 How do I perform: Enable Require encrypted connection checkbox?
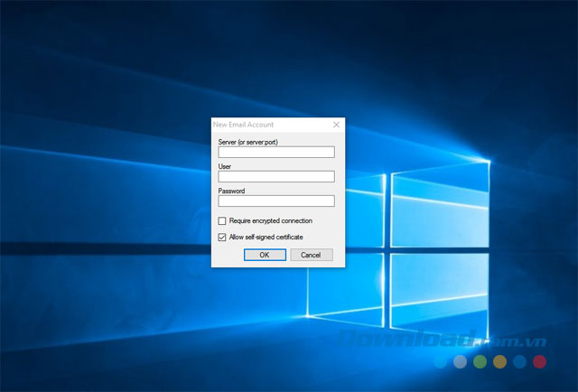coord(222,221)
